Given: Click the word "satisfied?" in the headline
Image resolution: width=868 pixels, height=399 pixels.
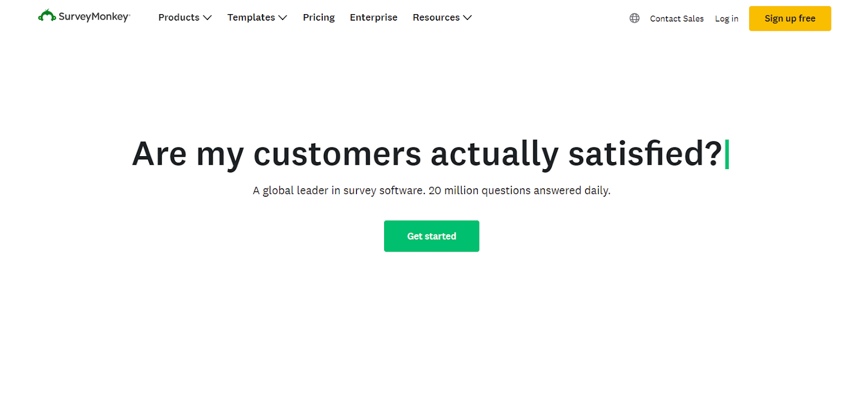Looking at the screenshot, I should [x=645, y=154].
